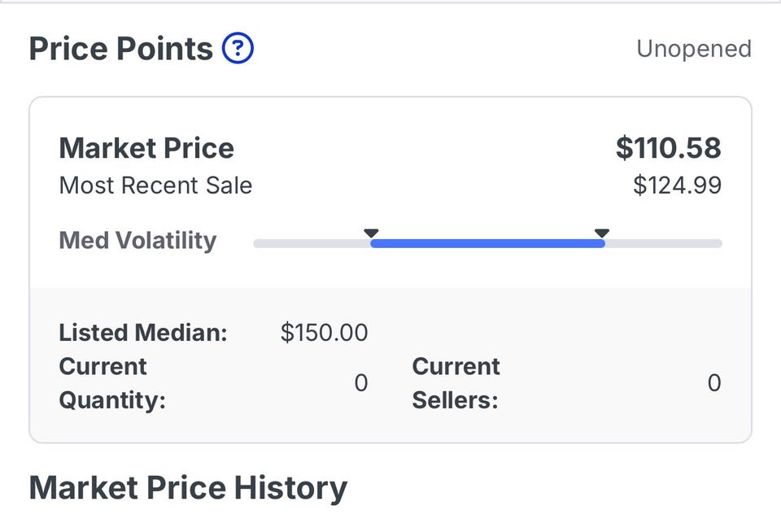The image size is (781, 532).
Task: Click the Current Sellers label
Action: click(456, 383)
